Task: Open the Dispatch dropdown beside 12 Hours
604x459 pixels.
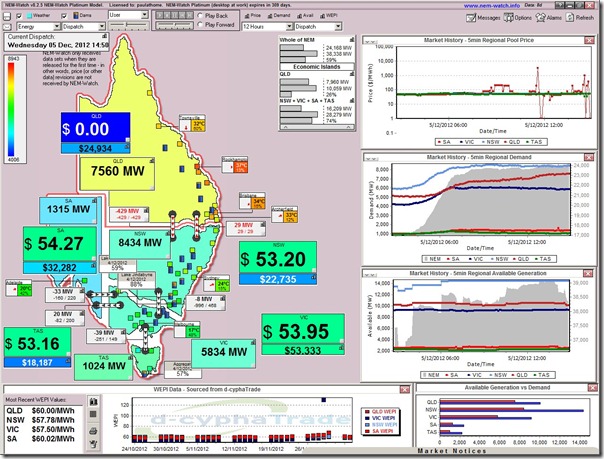Action: coord(318,27)
